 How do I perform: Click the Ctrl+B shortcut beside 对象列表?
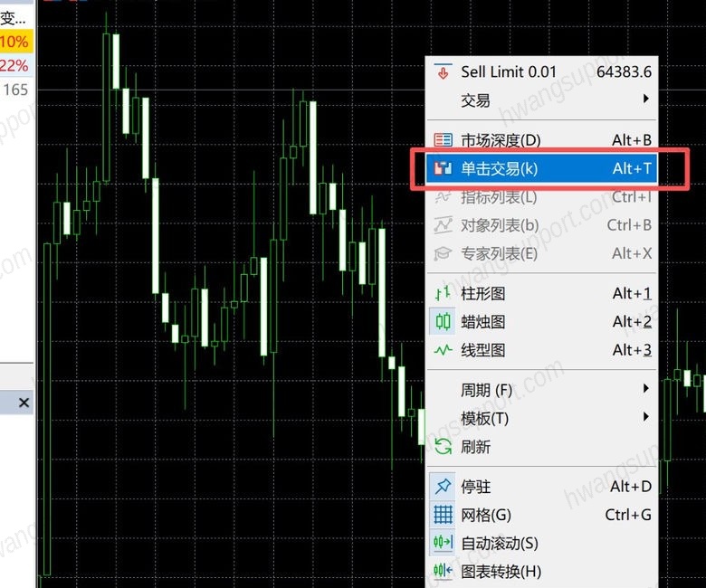coord(629,225)
